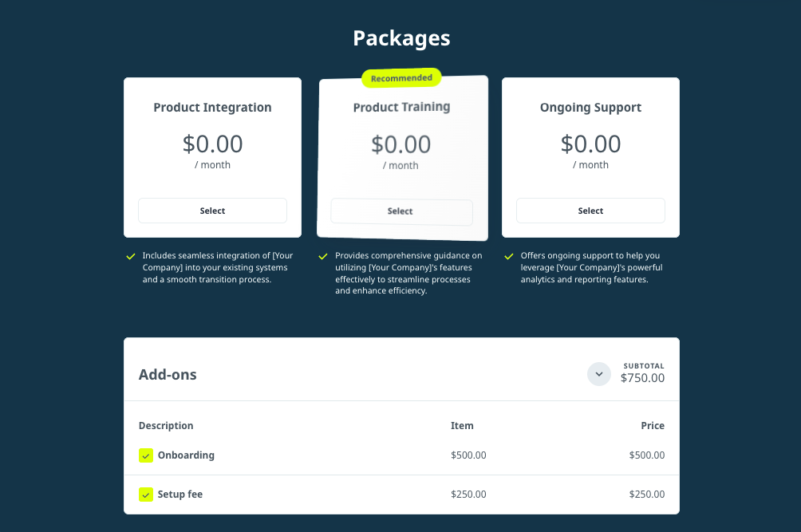Uncheck the Setup fee add-on checkbox

(145, 495)
